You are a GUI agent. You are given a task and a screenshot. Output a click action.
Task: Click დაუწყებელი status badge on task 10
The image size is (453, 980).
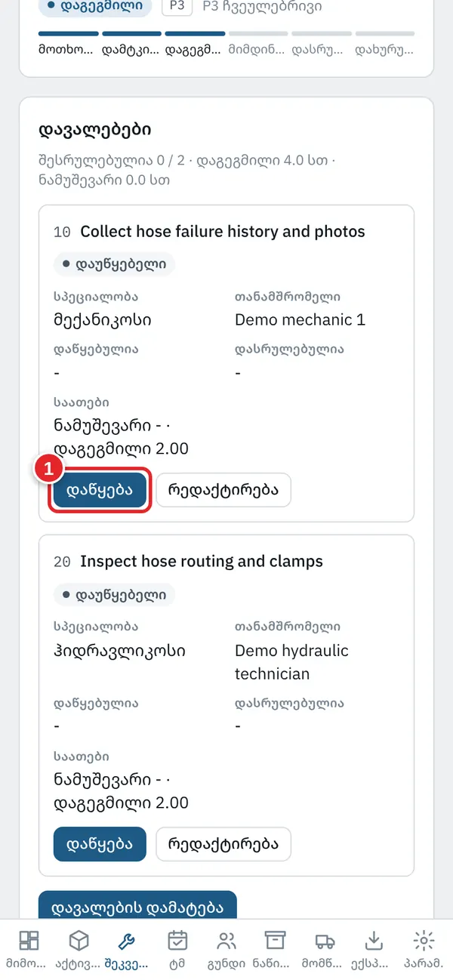(114, 265)
